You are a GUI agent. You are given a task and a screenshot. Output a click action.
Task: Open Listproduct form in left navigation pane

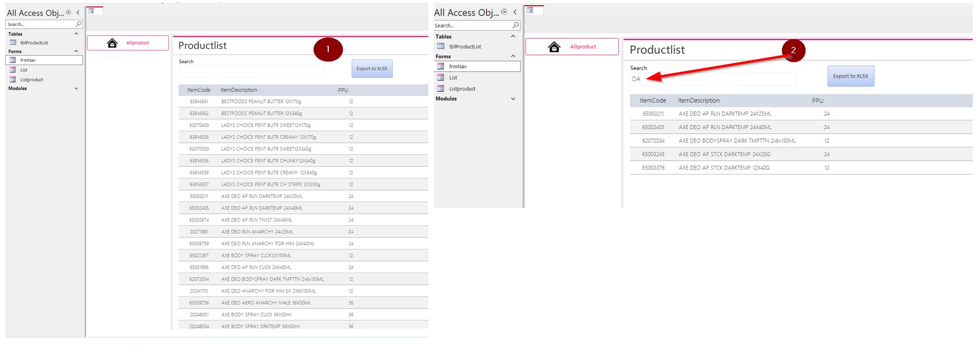32,80
